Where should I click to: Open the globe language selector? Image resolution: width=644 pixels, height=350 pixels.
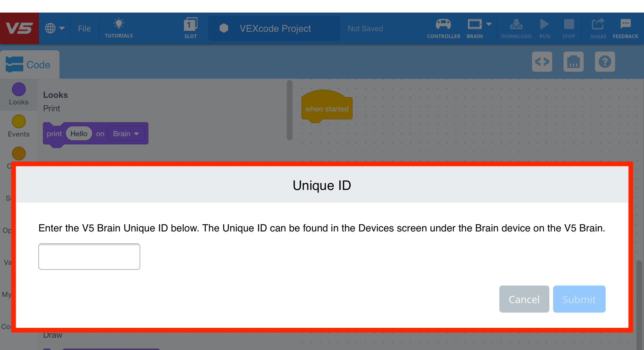pos(55,28)
